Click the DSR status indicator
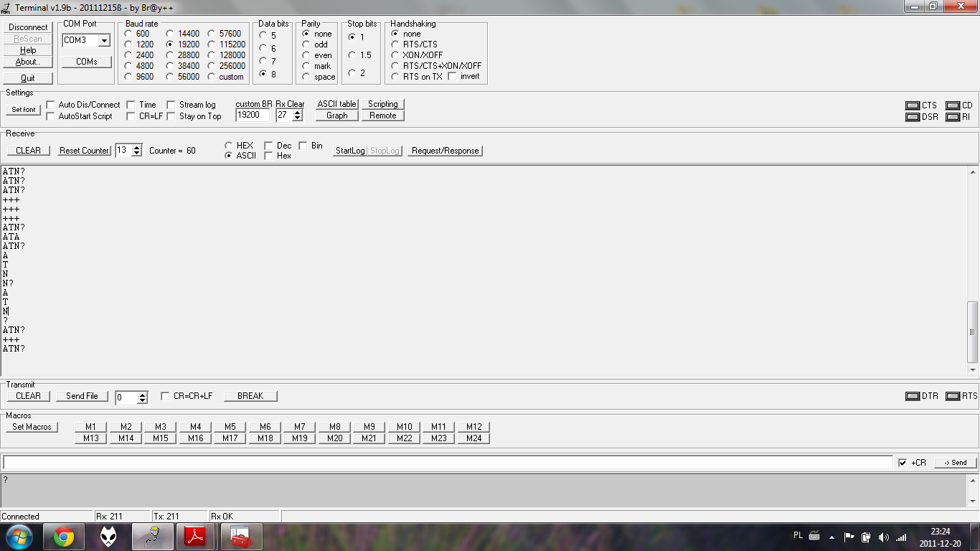This screenshot has width=980, height=551. pyautogui.click(x=913, y=117)
